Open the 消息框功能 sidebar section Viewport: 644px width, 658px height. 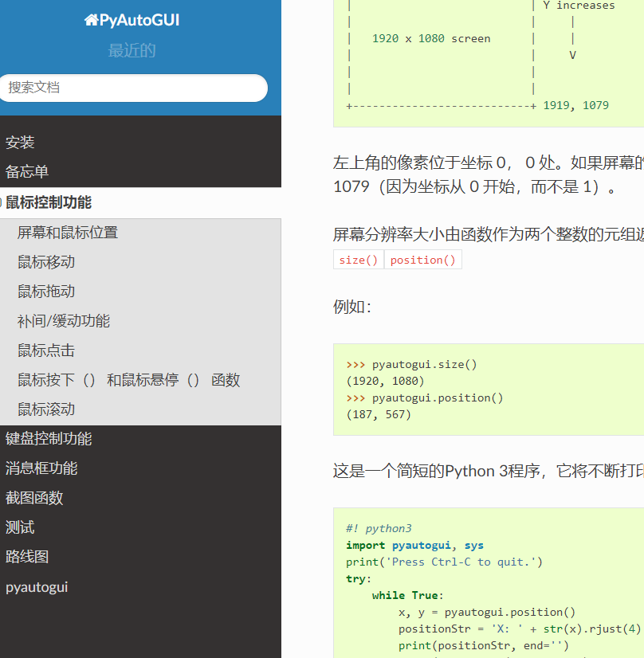[x=41, y=468]
